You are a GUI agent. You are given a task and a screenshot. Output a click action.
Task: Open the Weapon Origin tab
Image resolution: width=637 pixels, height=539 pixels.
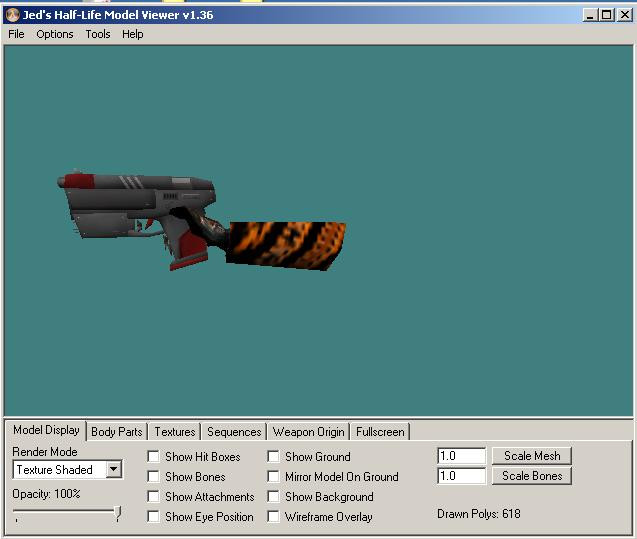tap(308, 432)
